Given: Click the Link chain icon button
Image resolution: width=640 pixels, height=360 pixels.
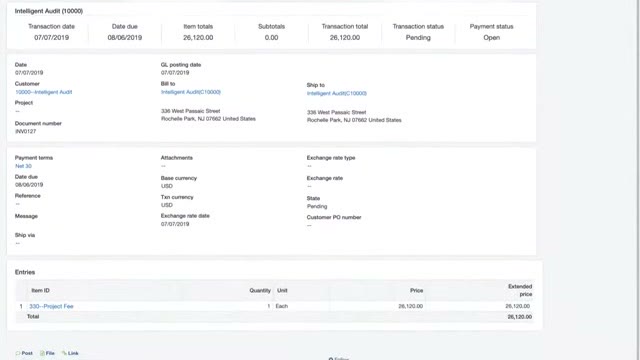Looking at the screenshot, I should 70,353.
